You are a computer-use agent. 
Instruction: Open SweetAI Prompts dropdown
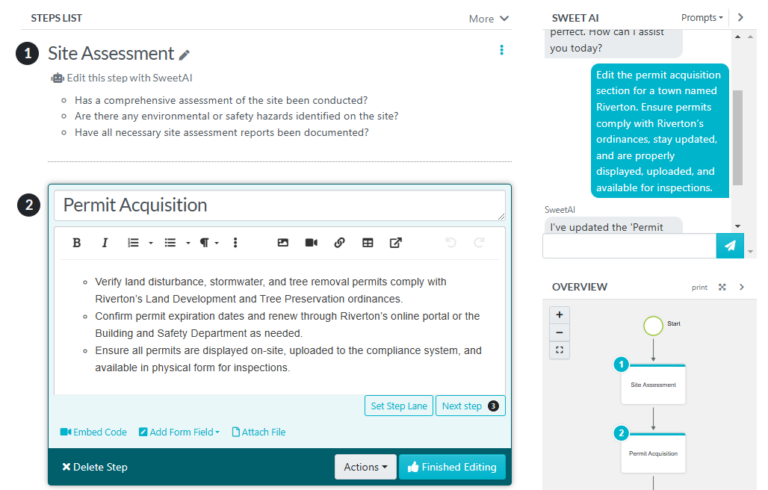702,18
